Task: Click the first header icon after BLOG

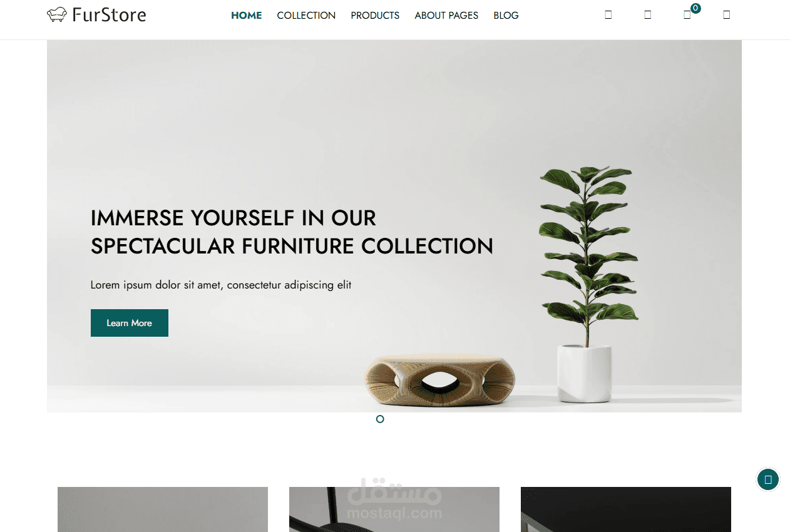Action: point(608,15)
